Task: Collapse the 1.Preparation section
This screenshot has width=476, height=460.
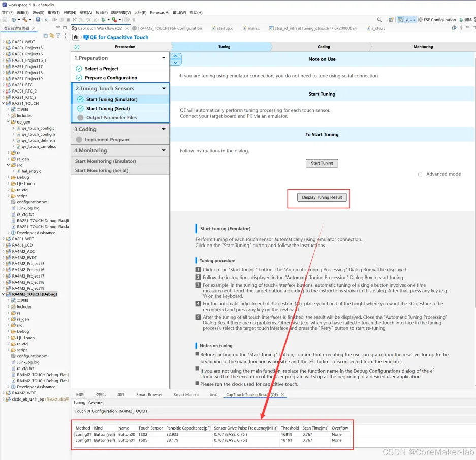Action: 164,58
